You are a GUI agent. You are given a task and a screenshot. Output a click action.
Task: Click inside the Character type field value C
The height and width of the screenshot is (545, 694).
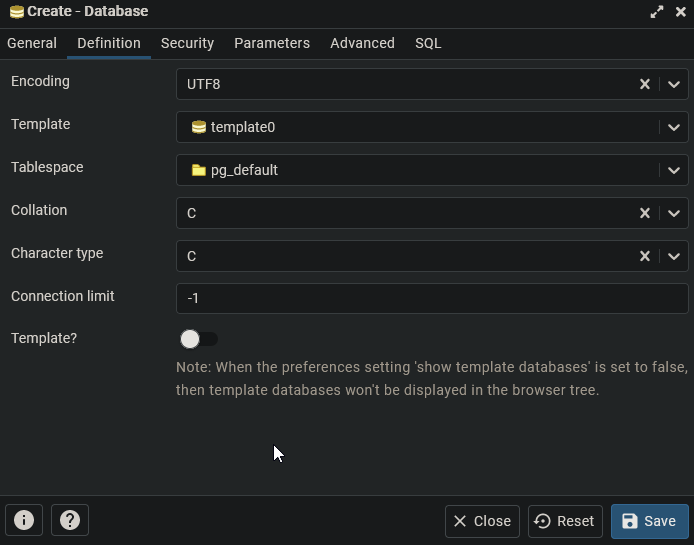(191, 256)
